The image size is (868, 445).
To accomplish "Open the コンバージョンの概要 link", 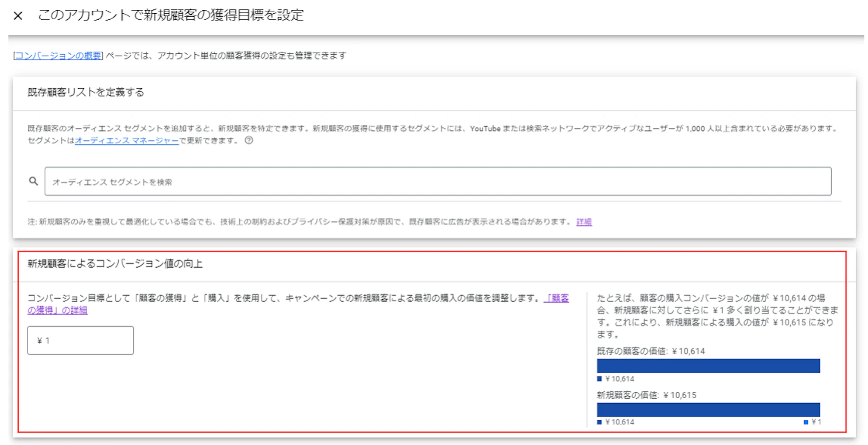I will pyautogui.click(x=58, y=56).
